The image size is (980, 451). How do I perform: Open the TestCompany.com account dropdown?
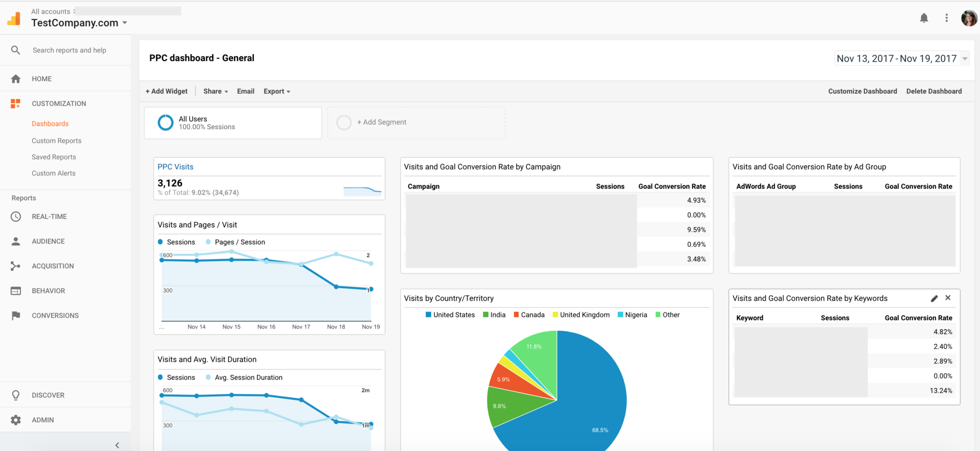click(x=79, y=23)
